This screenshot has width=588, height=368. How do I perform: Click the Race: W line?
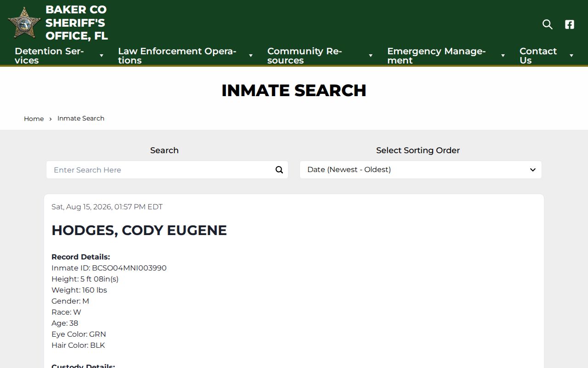point(66,312)
